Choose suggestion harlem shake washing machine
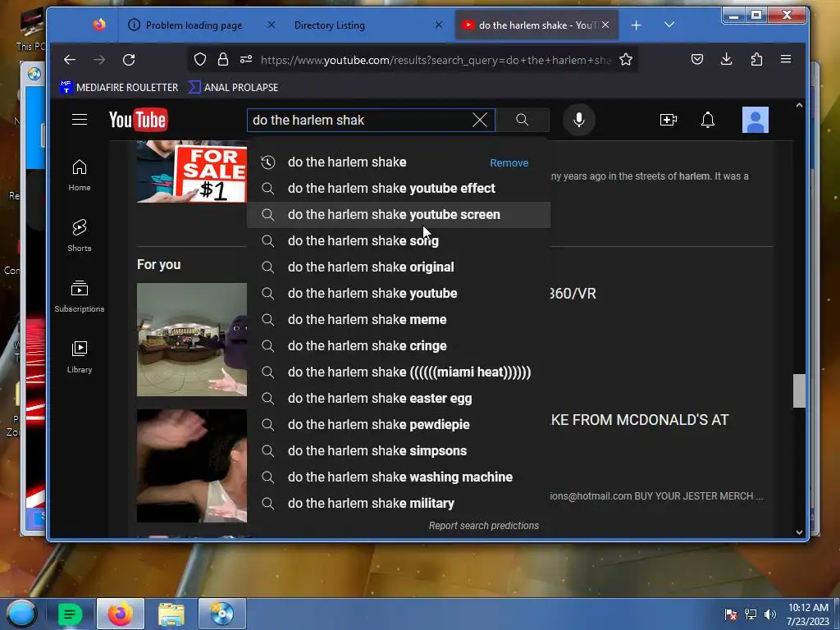This screenshot has width=840, height=630. (x=398, y=477)
